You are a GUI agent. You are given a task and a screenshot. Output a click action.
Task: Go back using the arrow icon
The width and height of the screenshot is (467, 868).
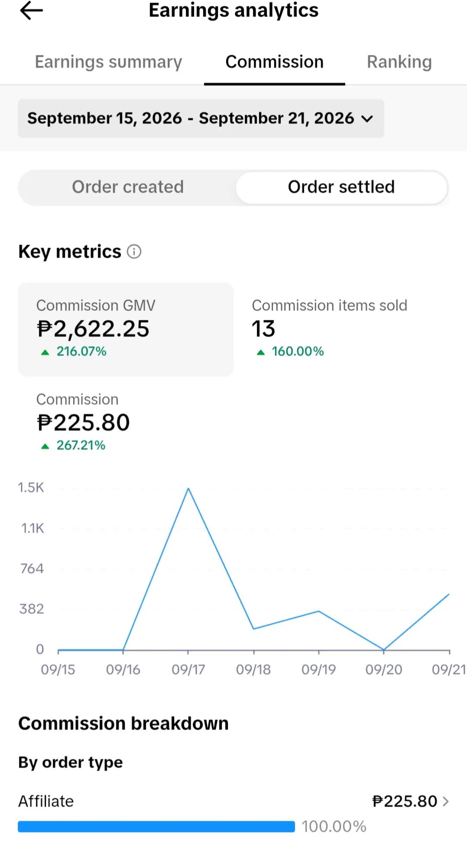click(31, 10)
